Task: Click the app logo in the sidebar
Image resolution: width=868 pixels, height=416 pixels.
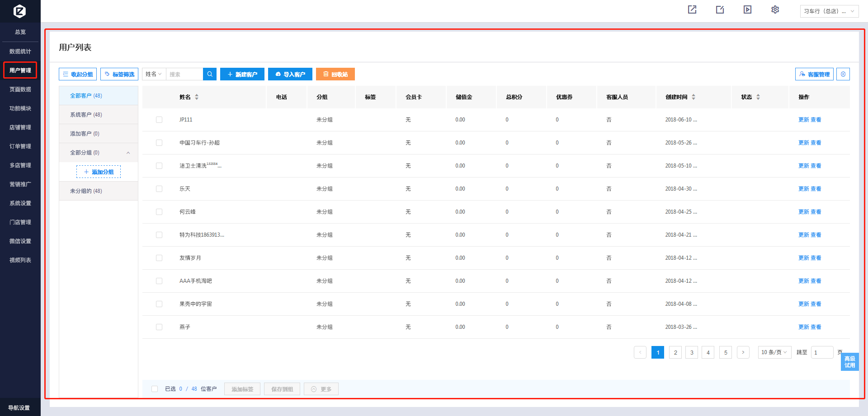Action: (x=20, y=11)
